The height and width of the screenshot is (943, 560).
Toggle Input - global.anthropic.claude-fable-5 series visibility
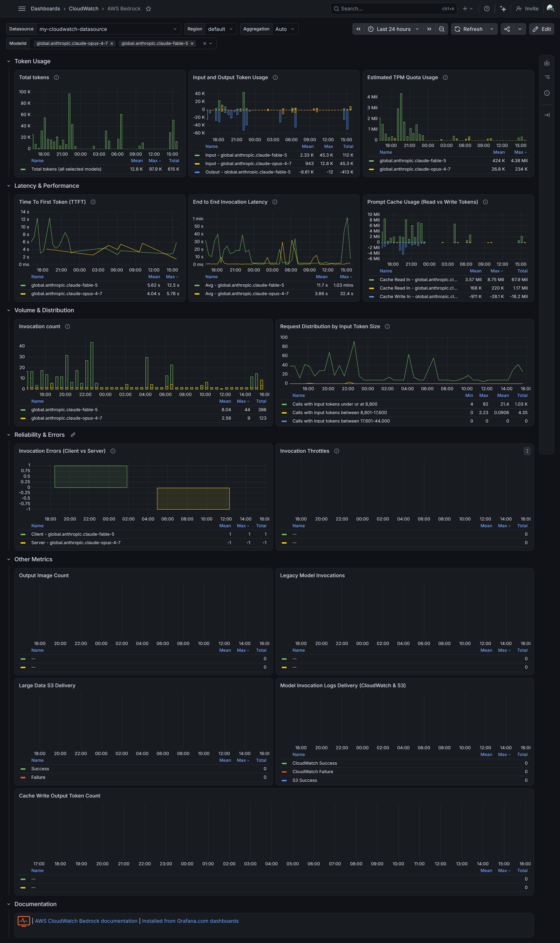246,155
